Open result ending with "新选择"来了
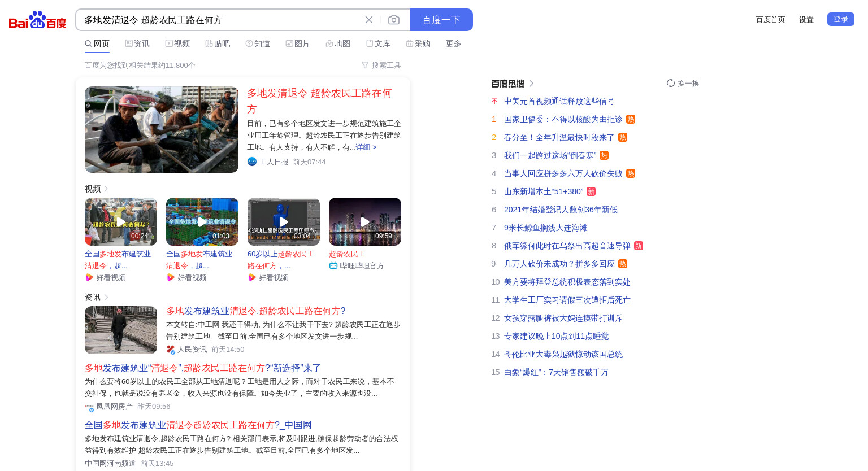 [x=203, y=368]
